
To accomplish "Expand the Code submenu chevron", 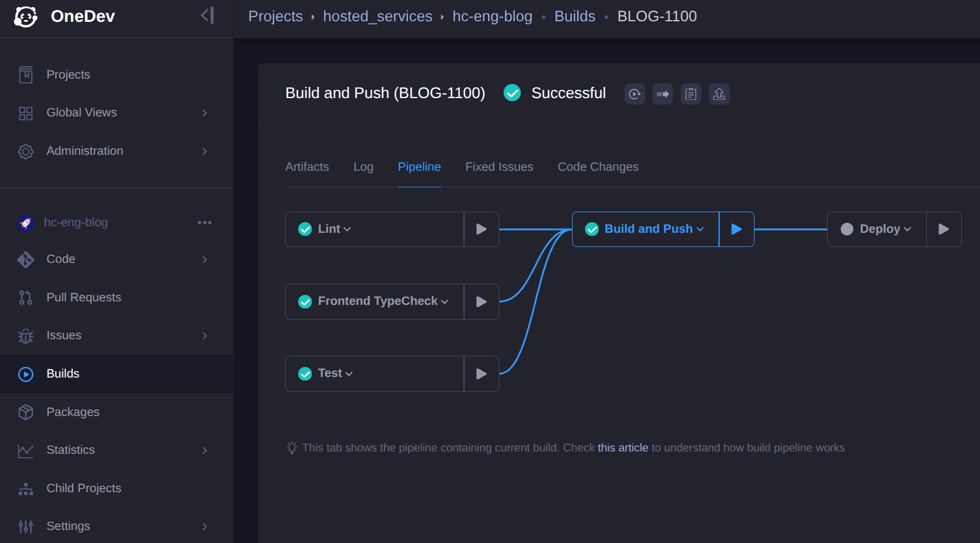I will coord(205,259).
